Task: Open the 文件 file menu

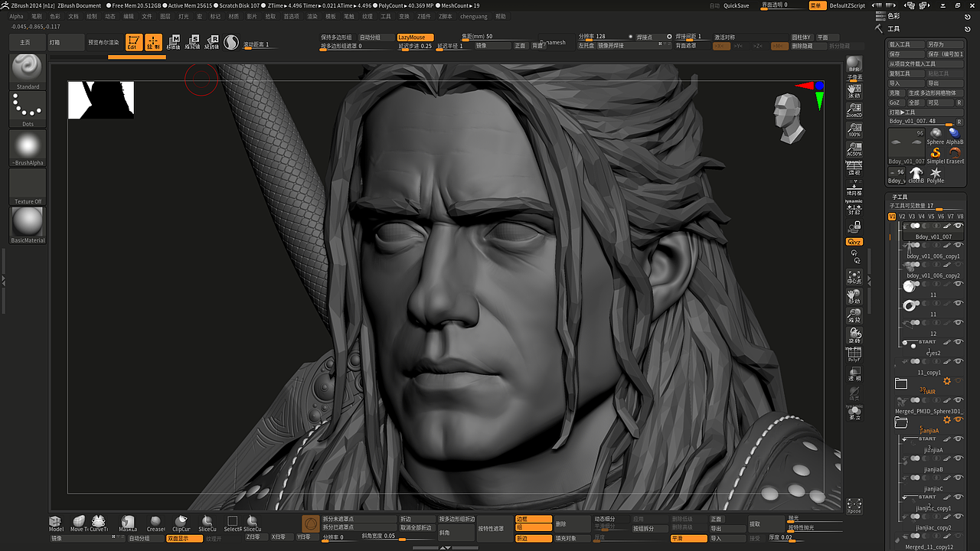Action: pyautogui.click(x=147, y=16)
